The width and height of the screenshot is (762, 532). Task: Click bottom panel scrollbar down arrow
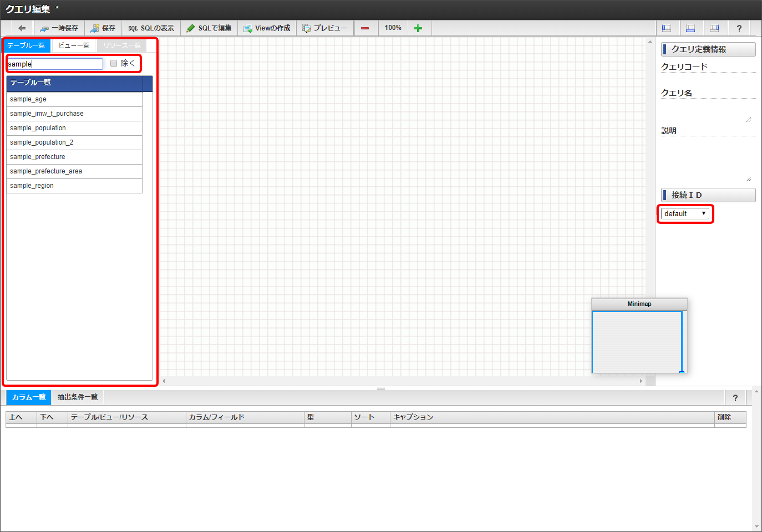tap(757, 526)
